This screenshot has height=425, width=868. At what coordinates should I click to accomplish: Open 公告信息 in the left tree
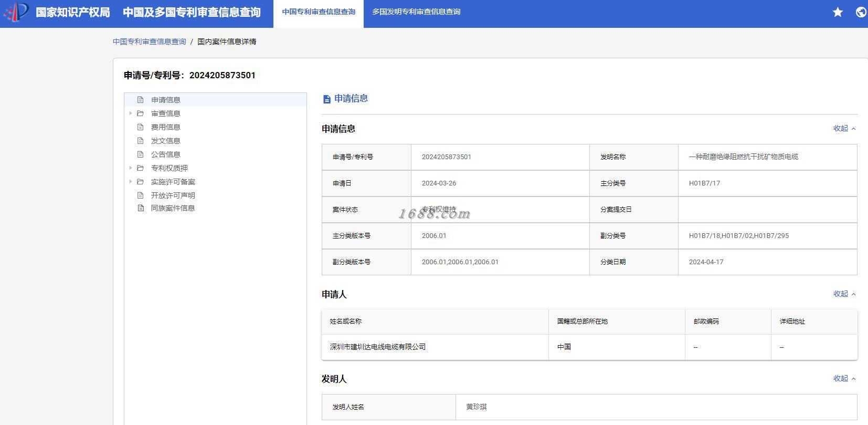[166, 154]
